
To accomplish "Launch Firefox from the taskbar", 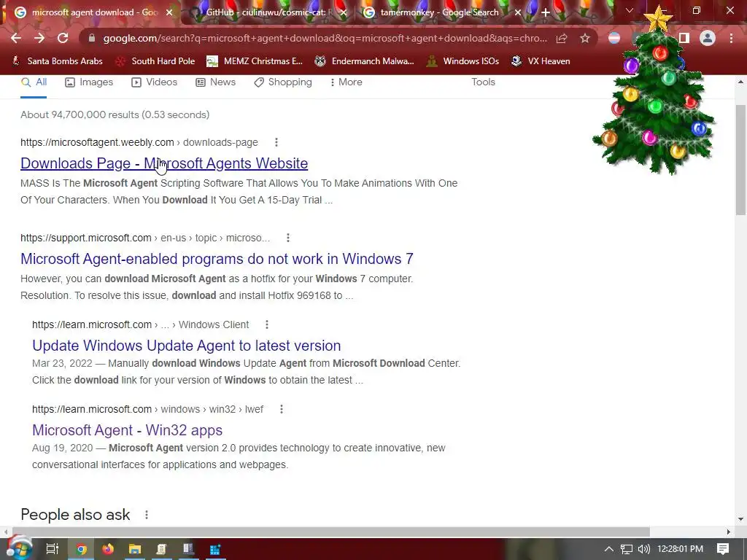I will pos(108,549).
